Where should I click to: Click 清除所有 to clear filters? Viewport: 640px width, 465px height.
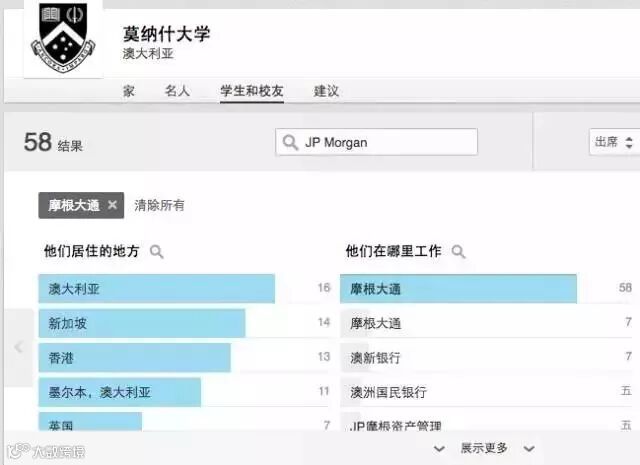point(159,205)
